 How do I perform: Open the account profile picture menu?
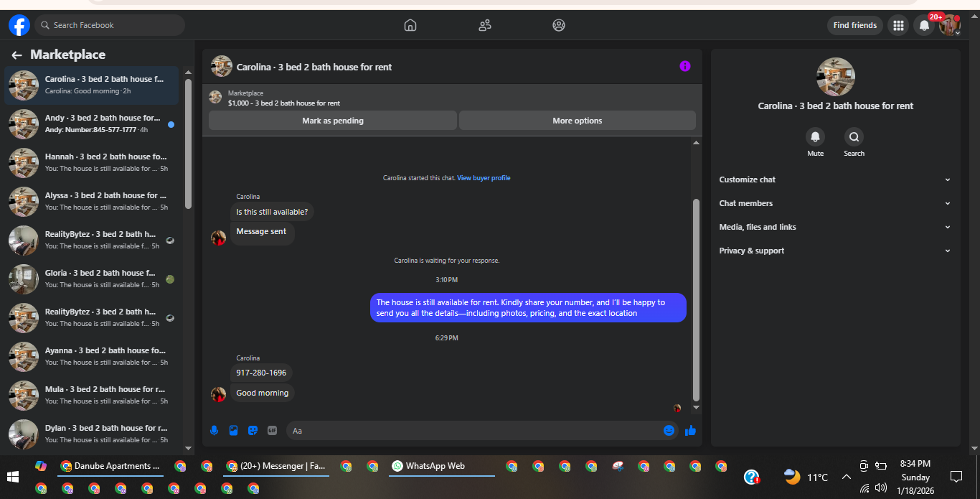950,26
